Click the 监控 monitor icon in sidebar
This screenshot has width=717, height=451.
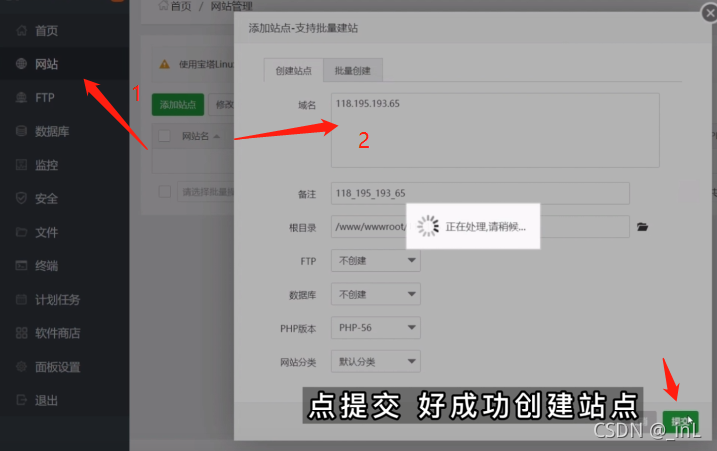[21, 165]
